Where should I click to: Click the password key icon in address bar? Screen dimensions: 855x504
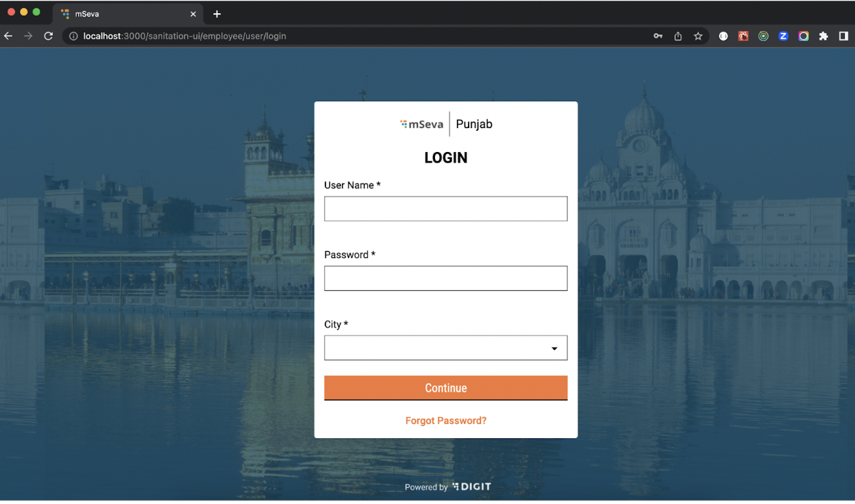[658, 36]
